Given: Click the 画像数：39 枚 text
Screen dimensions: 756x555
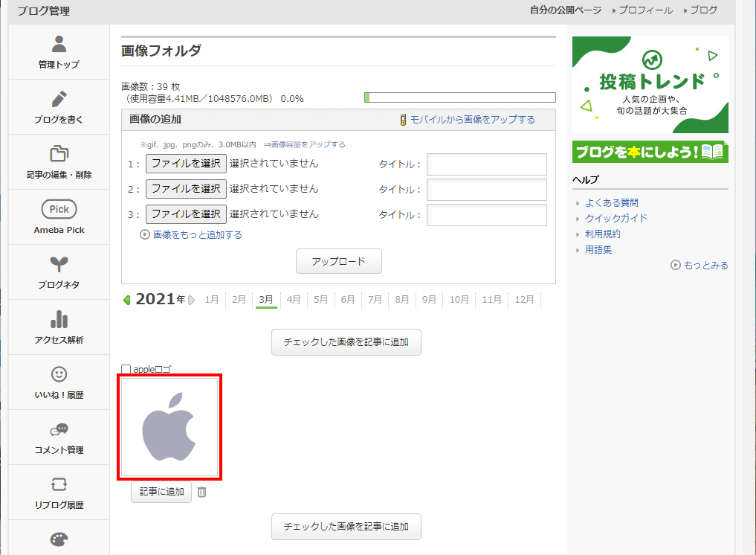Looking at the screenshot, I should pyautogui.click(x=150, y=87).
